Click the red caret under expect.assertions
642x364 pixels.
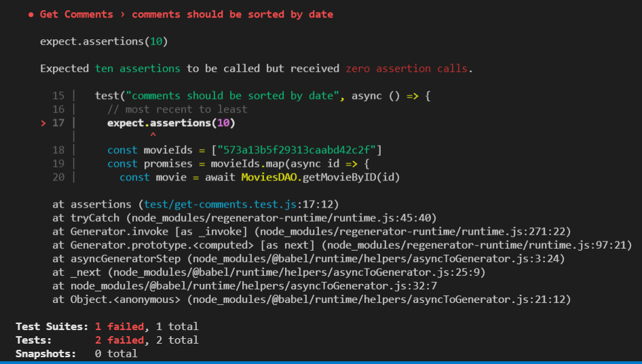pyautogui.click(x=153, y=136)
